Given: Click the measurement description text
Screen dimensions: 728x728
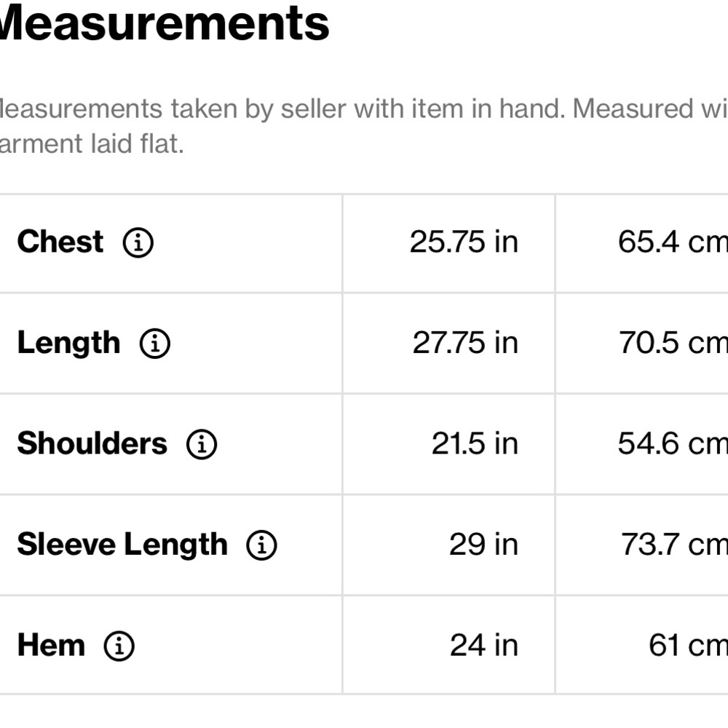Looking at the screenshot, I should click(364, 126).
